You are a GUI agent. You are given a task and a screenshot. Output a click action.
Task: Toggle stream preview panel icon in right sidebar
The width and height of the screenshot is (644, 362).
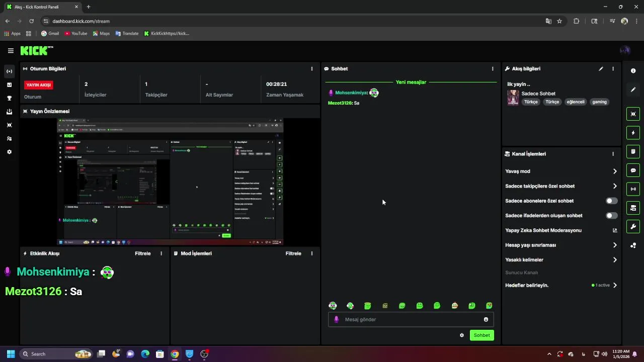pos(633,114)
